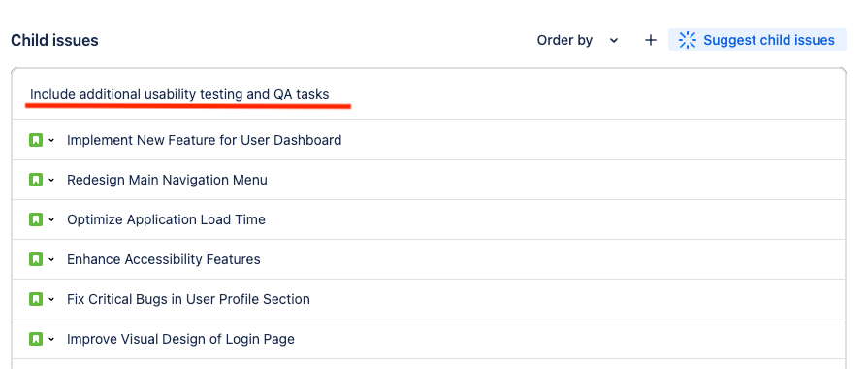This screenshot has height=369, width=868.
Task: Open the Order by dropdown
Action: [577, 40]
